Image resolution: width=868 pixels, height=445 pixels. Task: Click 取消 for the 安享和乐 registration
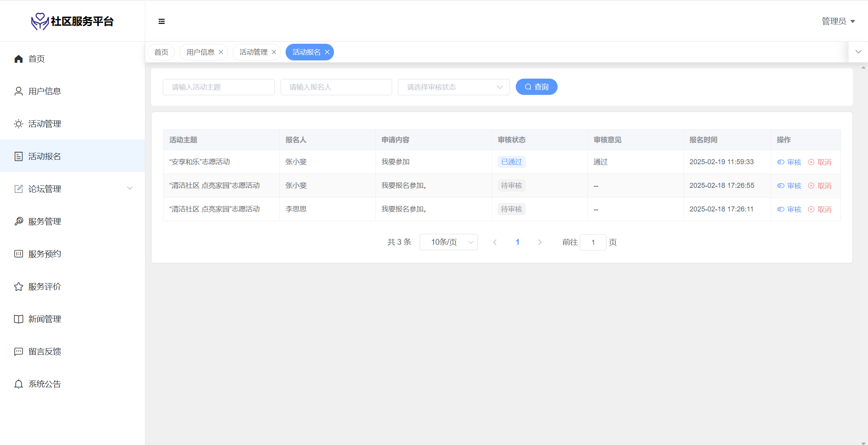820,162
